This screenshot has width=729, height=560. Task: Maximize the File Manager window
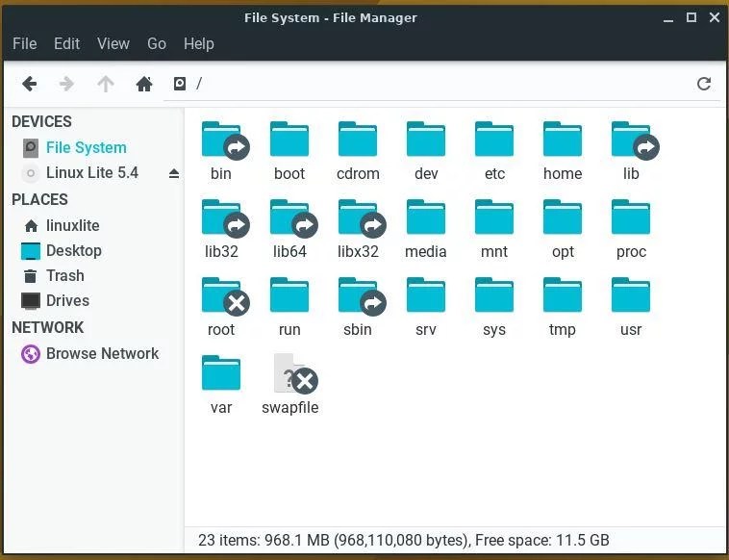[x=691, y=17]
